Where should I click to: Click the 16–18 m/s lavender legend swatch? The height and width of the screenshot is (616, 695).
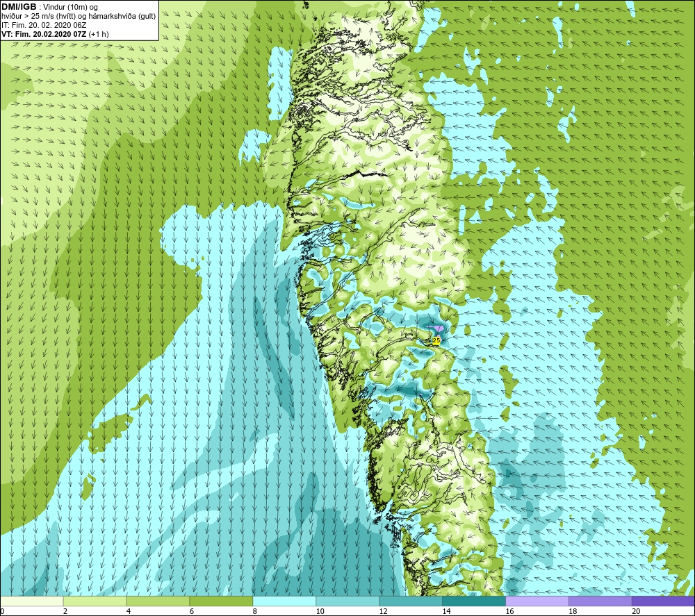[537, 601]
